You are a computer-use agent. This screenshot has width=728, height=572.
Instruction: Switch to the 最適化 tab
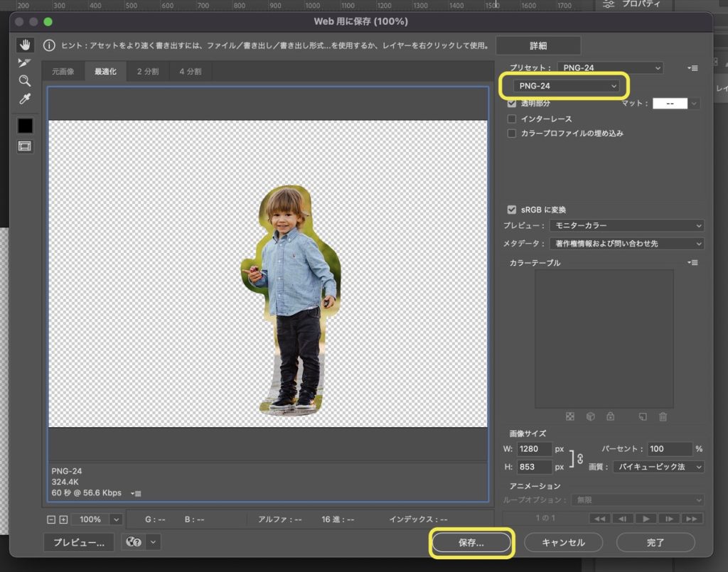click(x=105, y=72)
